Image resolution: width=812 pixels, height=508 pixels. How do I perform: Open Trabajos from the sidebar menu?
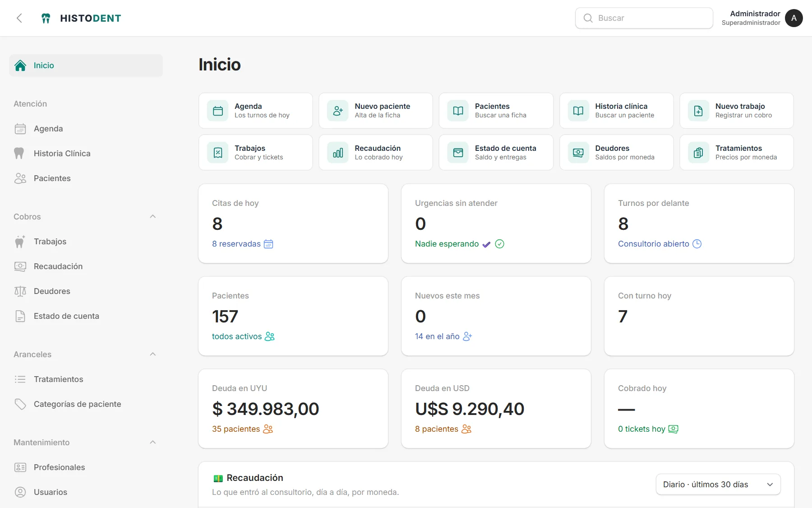86,242
